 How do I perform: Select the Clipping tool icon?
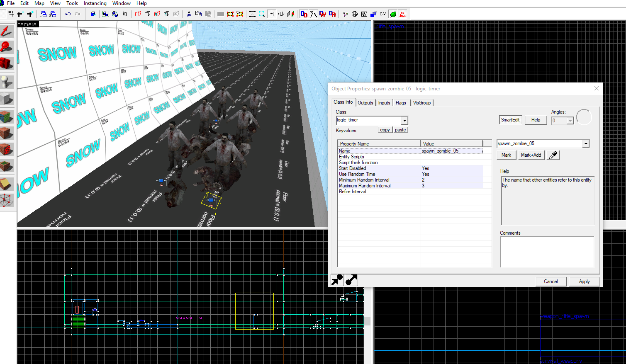(x=7, y=184)
